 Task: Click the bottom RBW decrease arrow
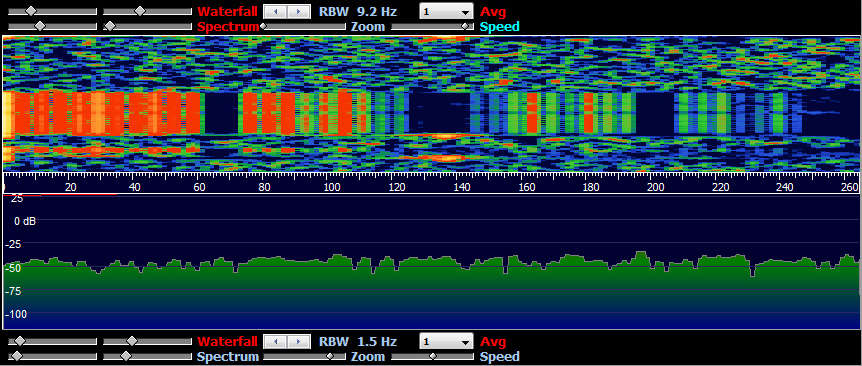pos(275,341)
